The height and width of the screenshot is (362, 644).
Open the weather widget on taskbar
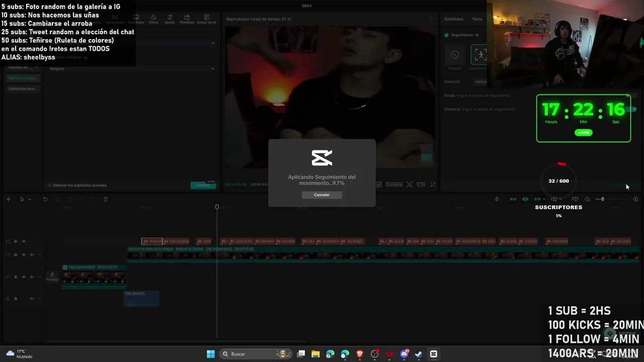pos(19,354)
